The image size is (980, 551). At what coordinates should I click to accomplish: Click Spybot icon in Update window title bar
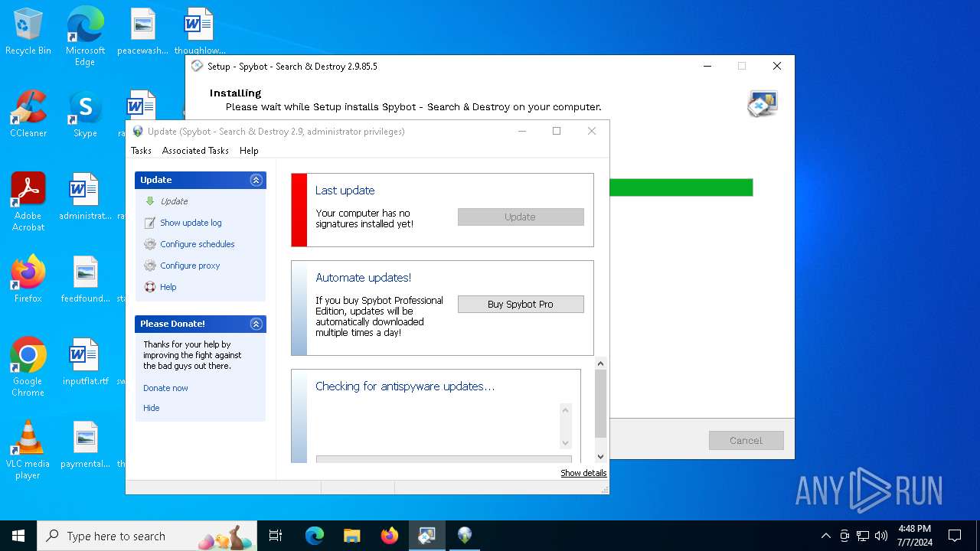pyautogui.click(x=138, y=132)
